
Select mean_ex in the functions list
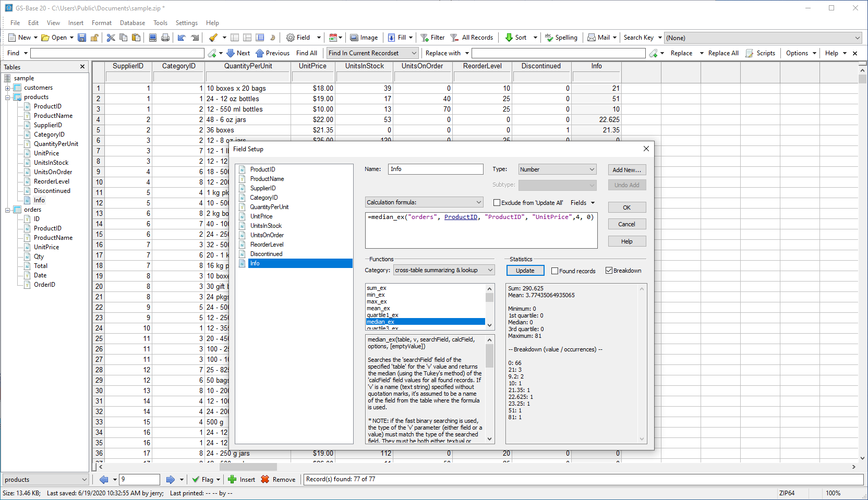click(378, 308)
